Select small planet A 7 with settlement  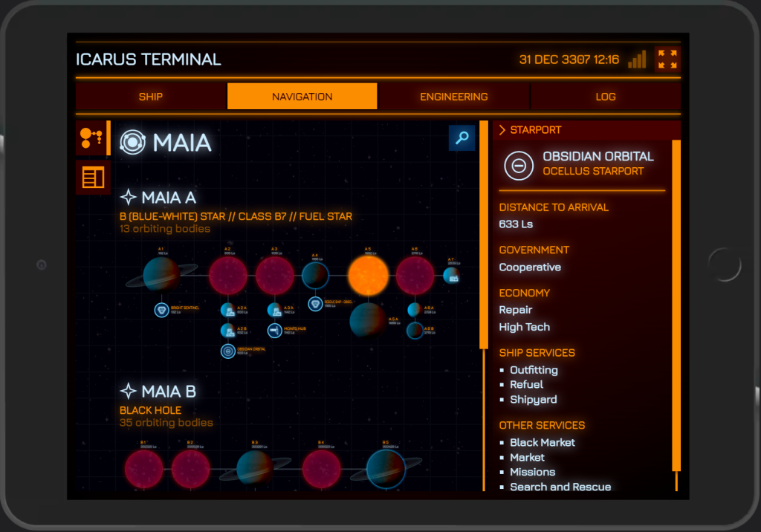pos(452,276)
